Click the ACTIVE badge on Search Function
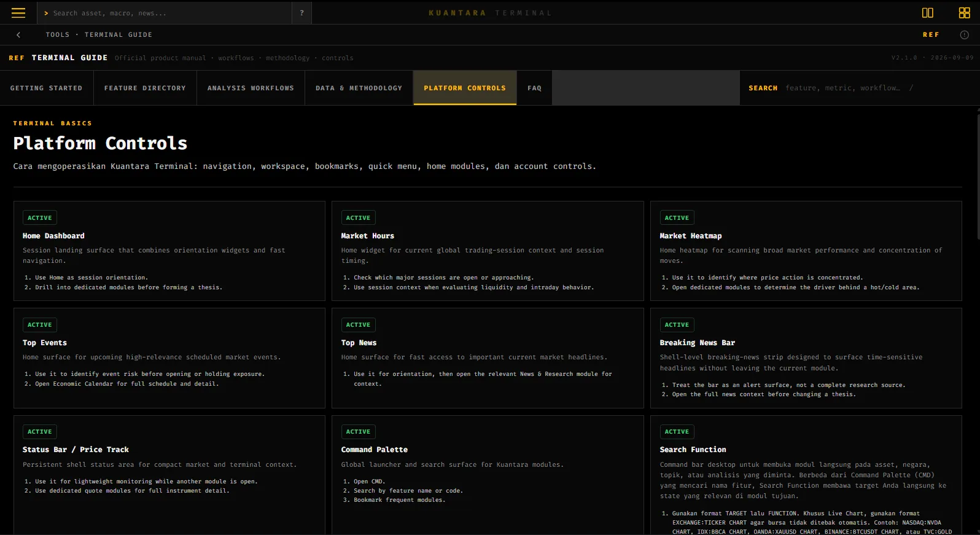Screen dimensions: 980x535 [677, 432]
